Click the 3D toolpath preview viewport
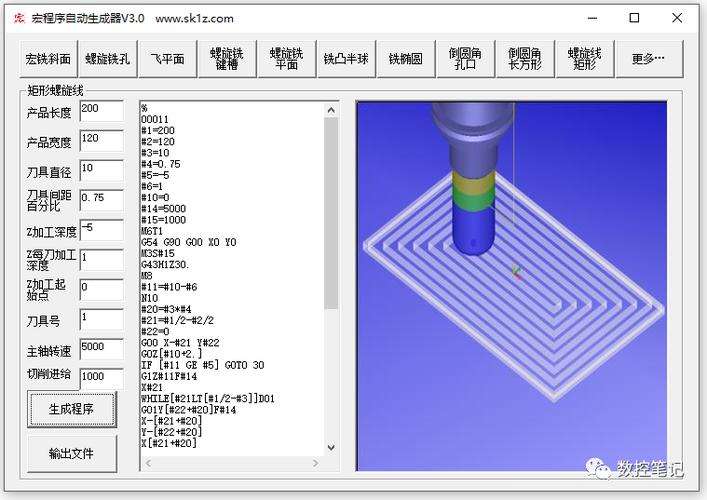Screen dimensions: 707x500 click(511, 286)
